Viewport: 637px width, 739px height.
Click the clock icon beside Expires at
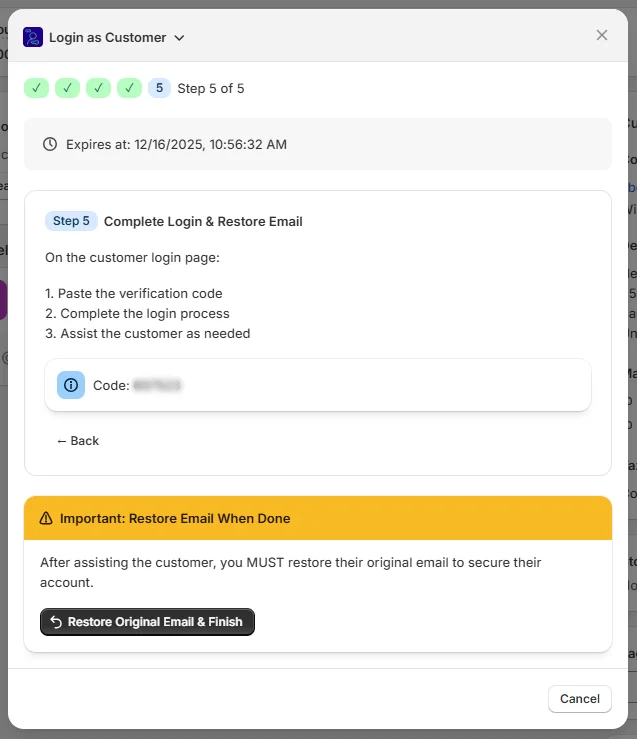click(50, 144)
